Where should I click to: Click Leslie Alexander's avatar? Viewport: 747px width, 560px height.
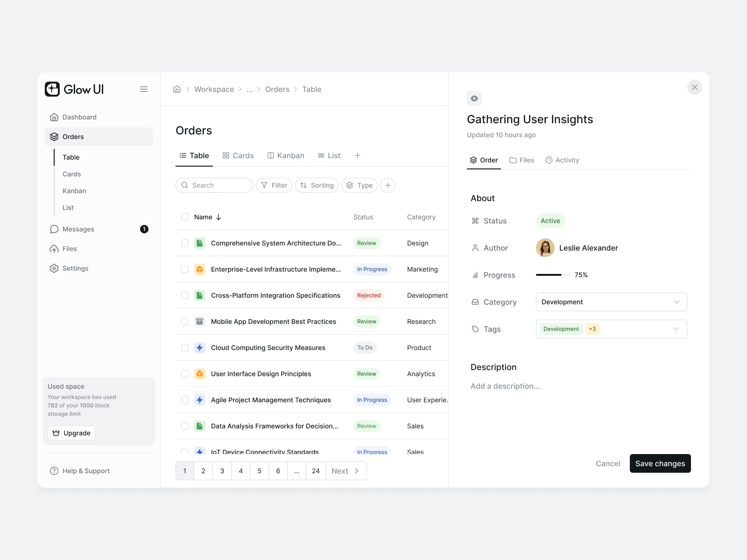[545, 248]
